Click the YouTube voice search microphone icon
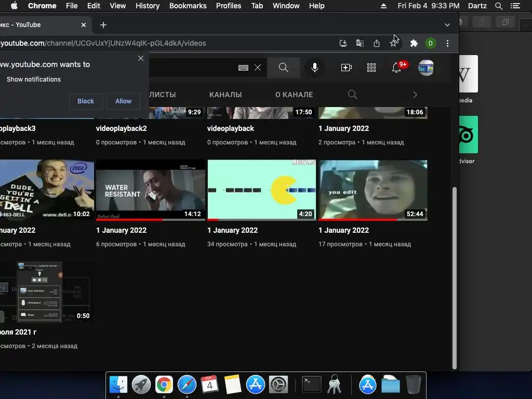 314,68
